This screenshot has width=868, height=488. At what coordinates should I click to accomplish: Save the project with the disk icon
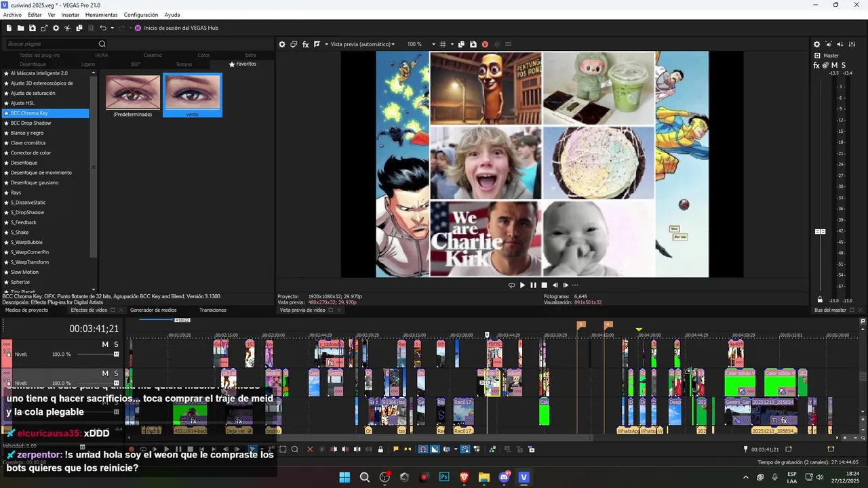pos(33,28)
